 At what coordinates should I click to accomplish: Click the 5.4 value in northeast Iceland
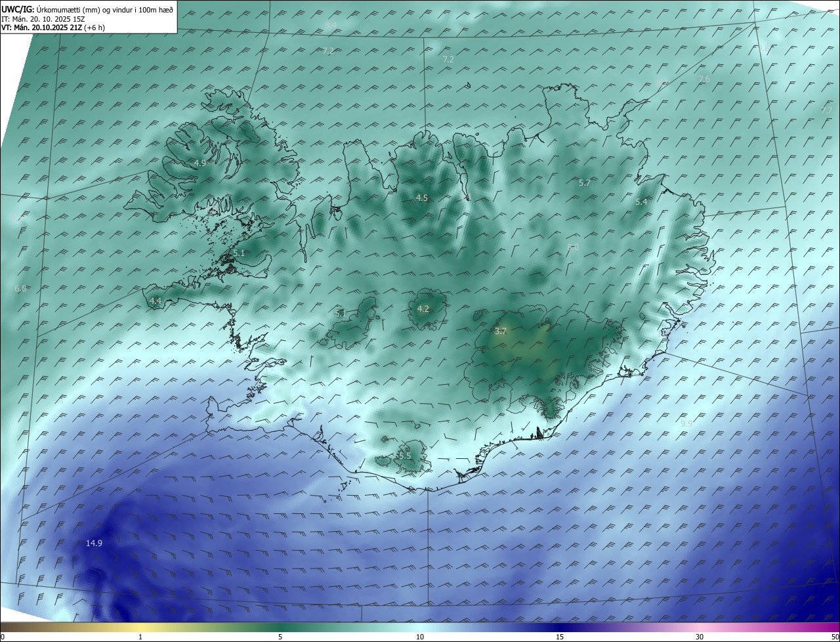click(641, 202)
